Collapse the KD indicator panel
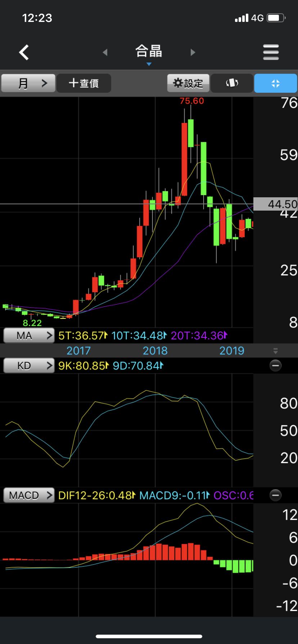This screenshot has height=644, width=298. click(275, 366)
